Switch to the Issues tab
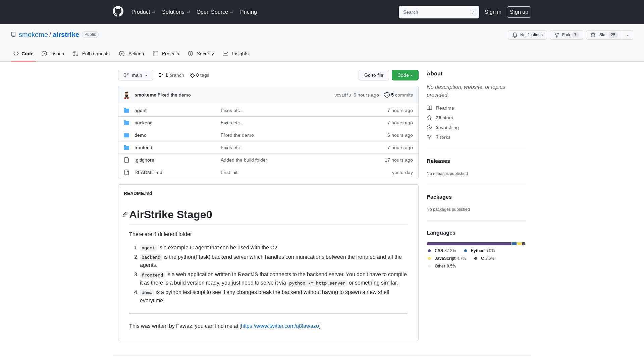Viewport: 644px width, 362px height. point(53,54)
